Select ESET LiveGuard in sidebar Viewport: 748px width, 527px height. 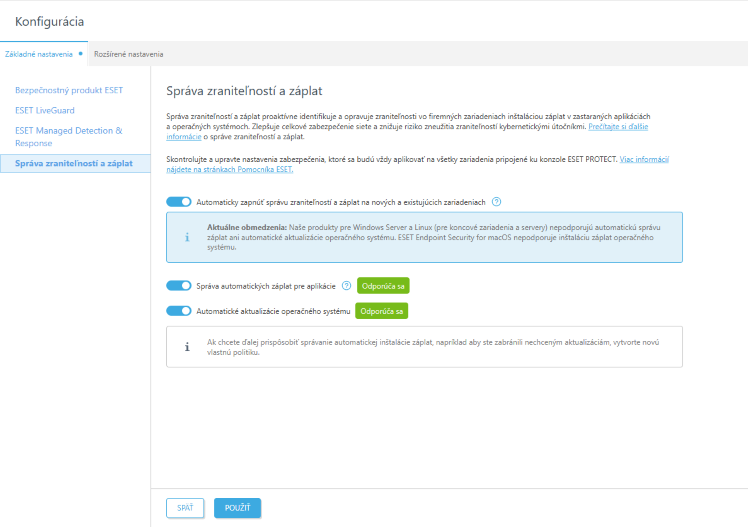(45, 110)
